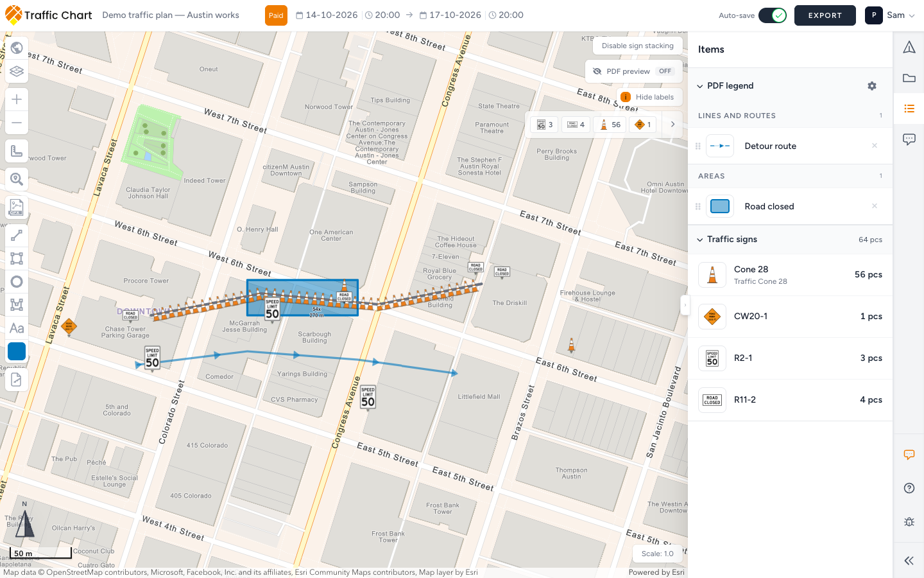This screenshot has width=924, height=578.
Task: Switch to the Items list tab
Action: pyautogui.click(x=909, y=109)
